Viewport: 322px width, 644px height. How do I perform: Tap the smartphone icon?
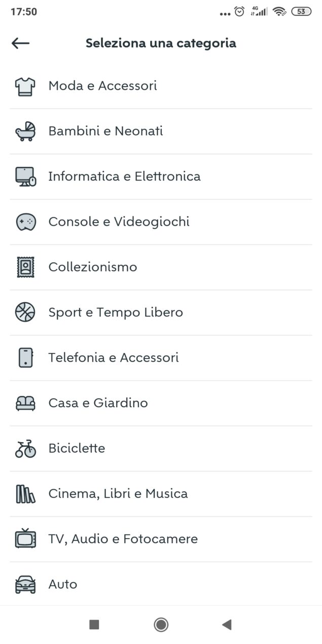pos(25,357)
